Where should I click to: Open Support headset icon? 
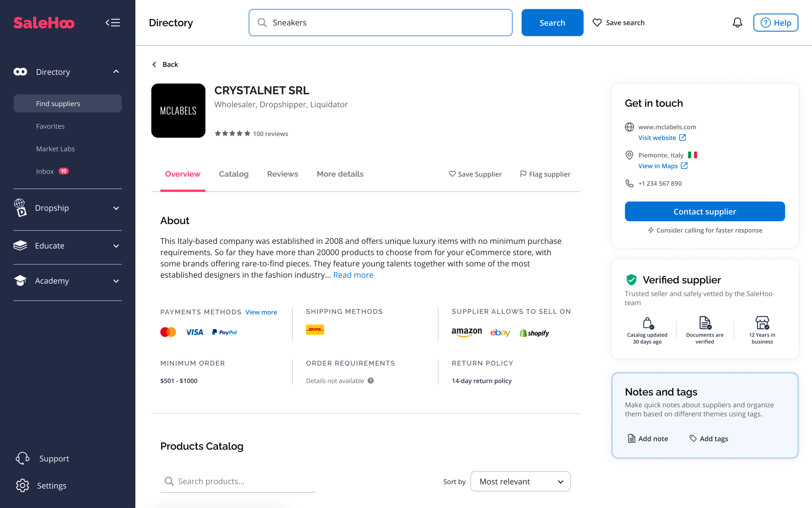click(23, 458)
